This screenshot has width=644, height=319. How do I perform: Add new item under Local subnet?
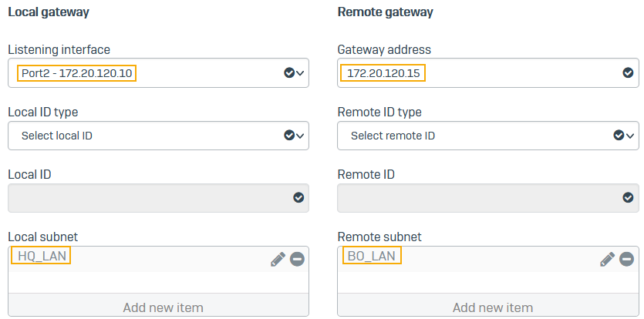point(163,307)
